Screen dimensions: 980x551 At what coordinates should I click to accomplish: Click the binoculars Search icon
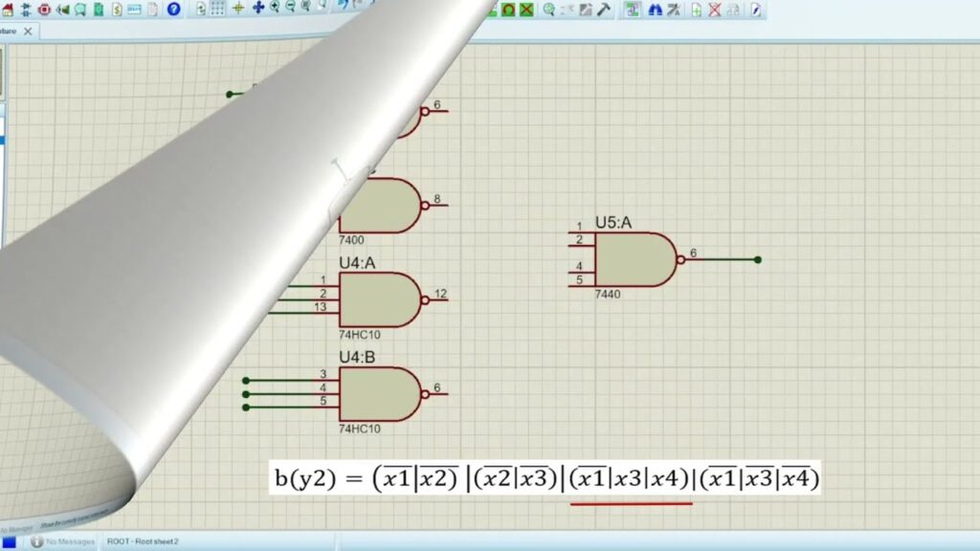[x=656, y=10]
